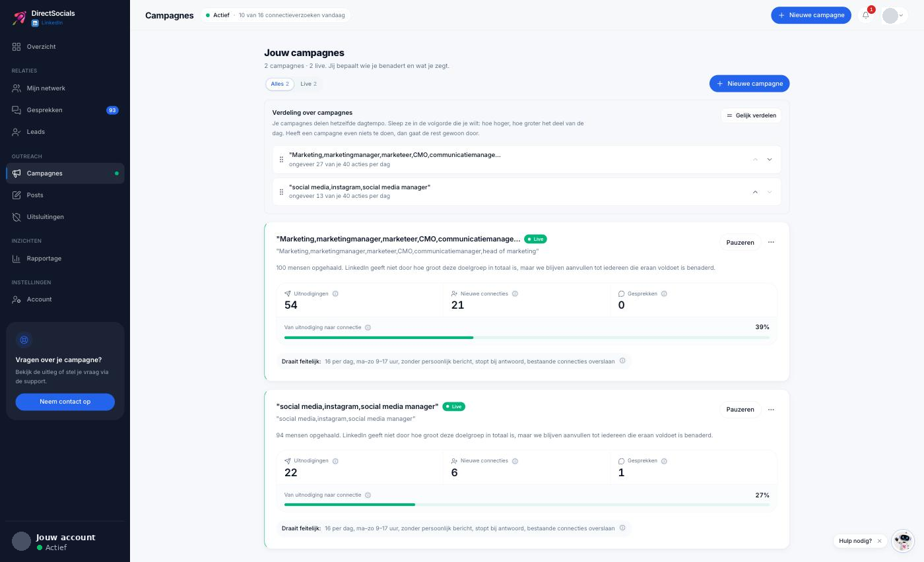Screen dimensions: 924x562
Task: Click Live badge on Marketing campaign
Action: coord(535,239)
